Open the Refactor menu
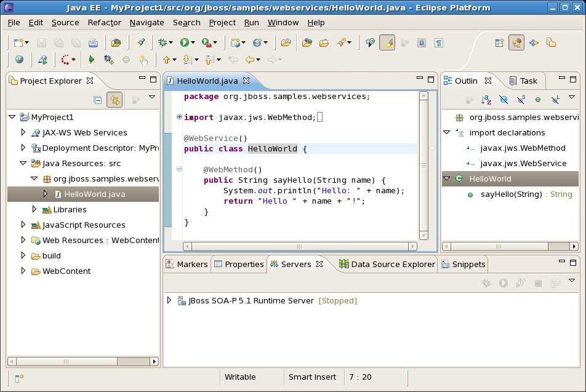Image resolution: width=586 pixels, height=392 pixels. pyautogui.click(x=104, y=22)
